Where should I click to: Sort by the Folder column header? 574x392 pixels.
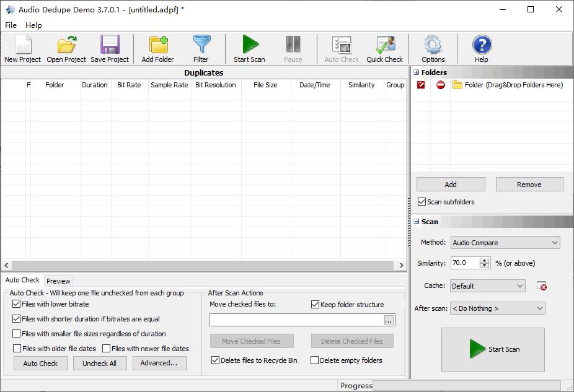55,85
